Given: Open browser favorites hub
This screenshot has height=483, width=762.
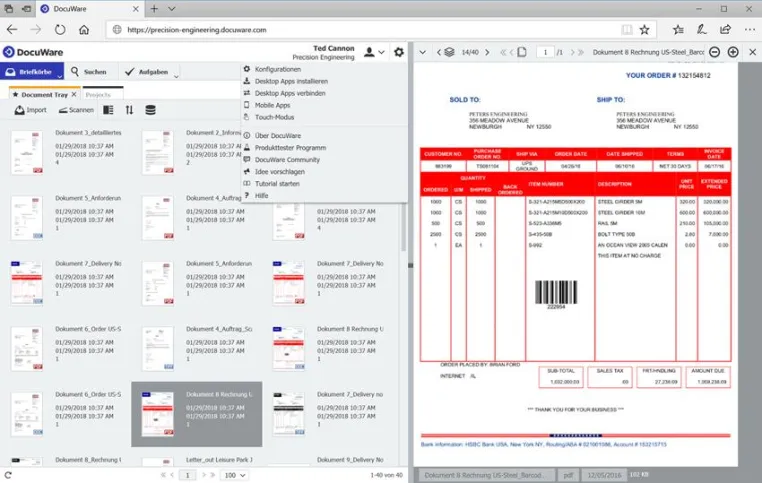Looking at the screenshot, I should 678,30.
